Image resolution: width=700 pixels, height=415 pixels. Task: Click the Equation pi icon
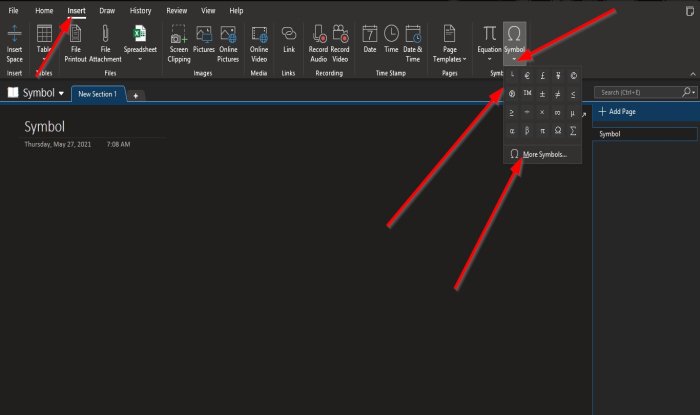pos(489,33)
